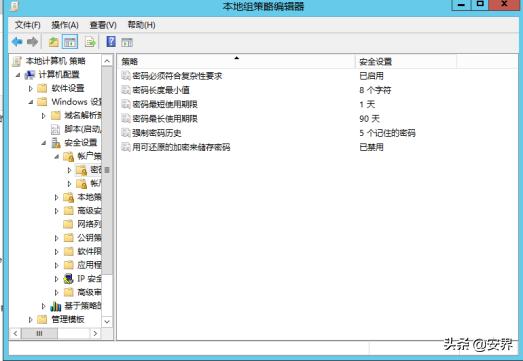Click the Back arrow toolbar icon
This screenshot has height=361, width=523.
[x=17, y=42]
